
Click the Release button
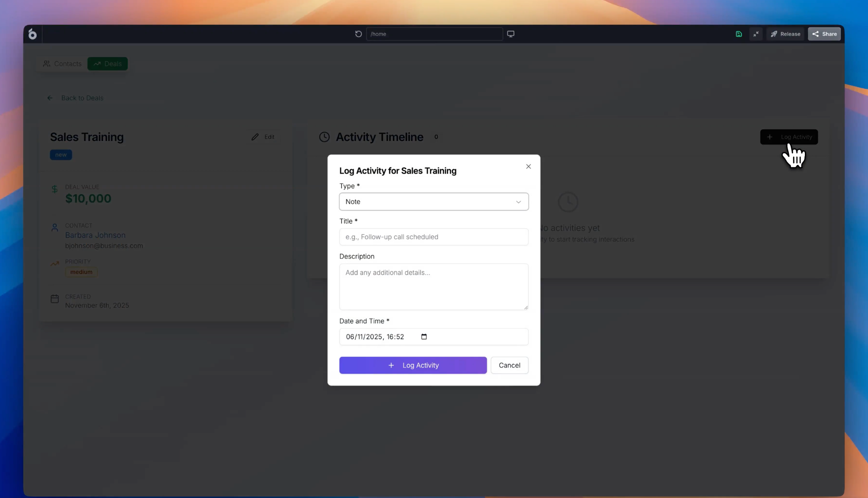[785, 34]
